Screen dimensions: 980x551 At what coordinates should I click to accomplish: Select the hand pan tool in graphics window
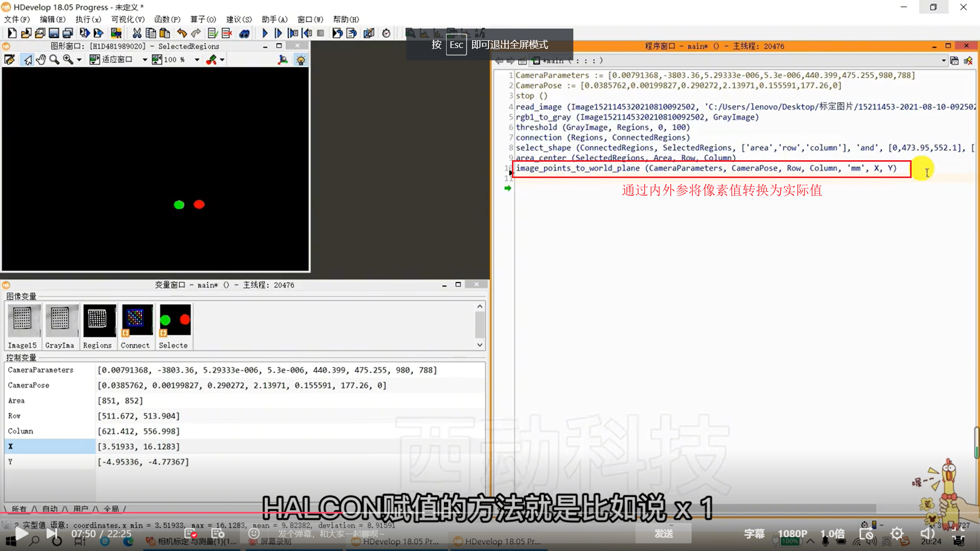pos(41,59)
